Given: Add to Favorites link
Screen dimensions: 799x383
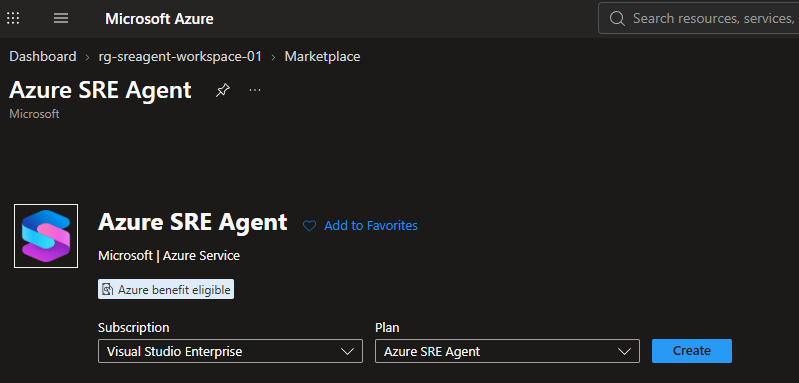Looking at the screenshot, I should click(371, 226).
